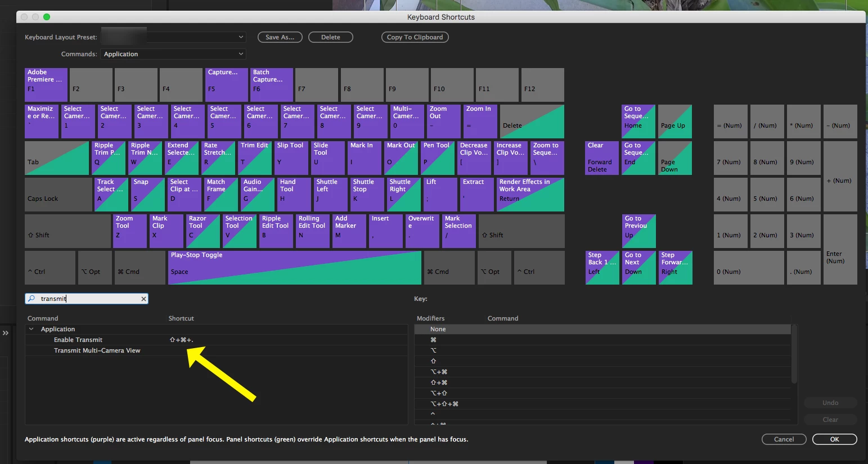Image resolution: width=868 pixels, height=464 pixels.
Task: Click the X Mark Clip key
Action: tap(167, 231)
